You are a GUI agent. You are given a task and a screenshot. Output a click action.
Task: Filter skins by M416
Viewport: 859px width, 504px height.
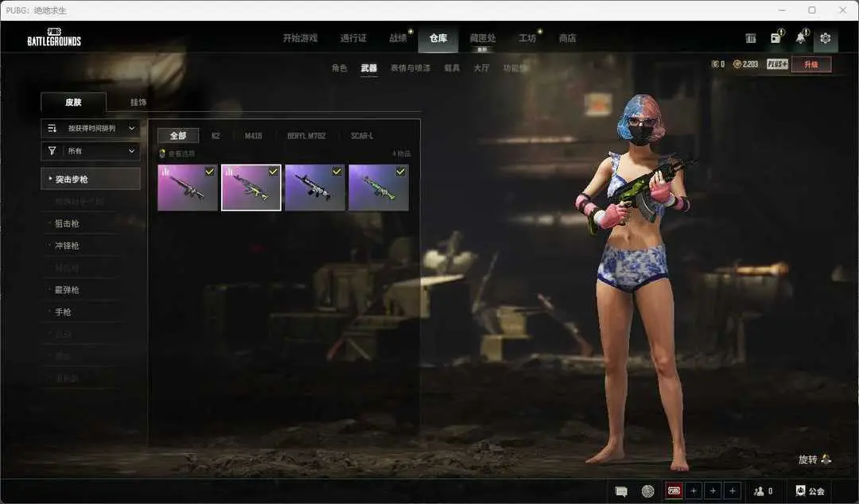click(253, 135)
